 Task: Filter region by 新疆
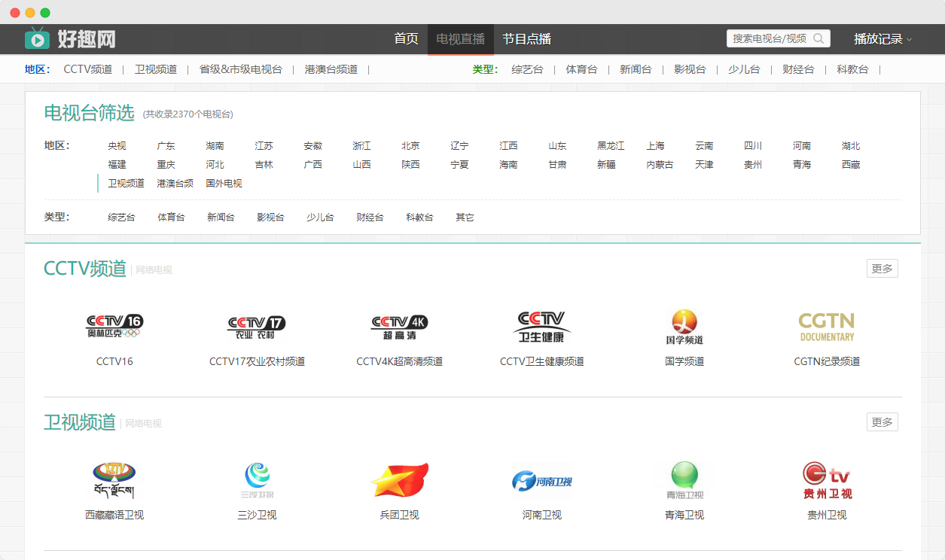pos(606,165)
